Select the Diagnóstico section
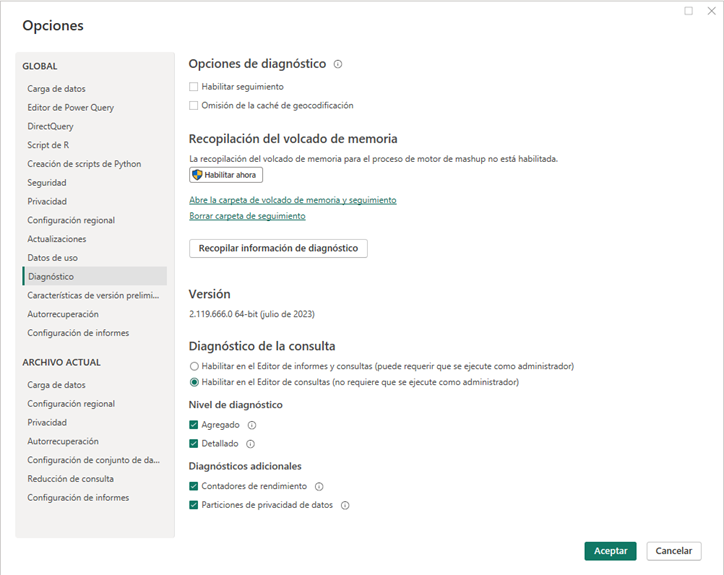 (x=95, y=276)
